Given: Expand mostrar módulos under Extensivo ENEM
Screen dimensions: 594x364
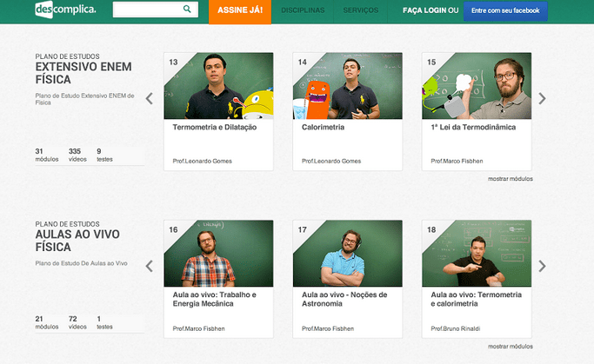Looking at the screenshot, I should (510, 179).
